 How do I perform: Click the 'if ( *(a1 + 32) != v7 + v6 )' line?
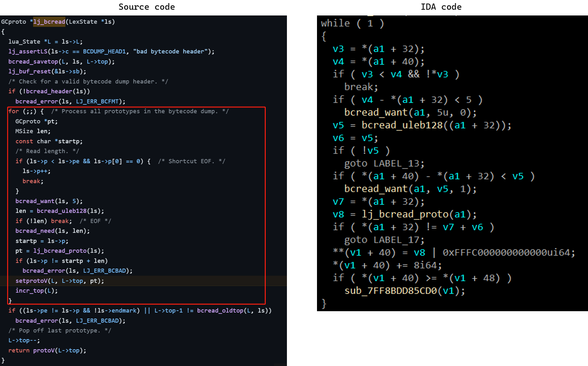413,227
